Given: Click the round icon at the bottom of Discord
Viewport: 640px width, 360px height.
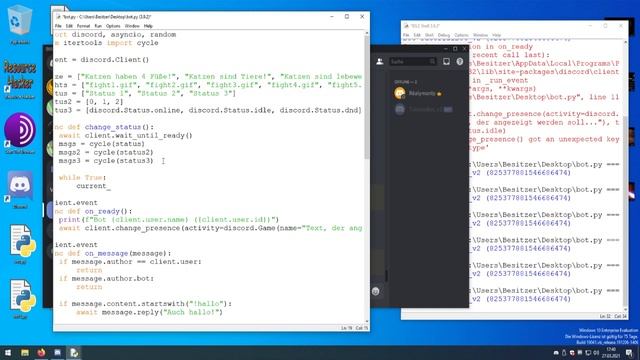Looking at the screenshot, I should point(376,291).
